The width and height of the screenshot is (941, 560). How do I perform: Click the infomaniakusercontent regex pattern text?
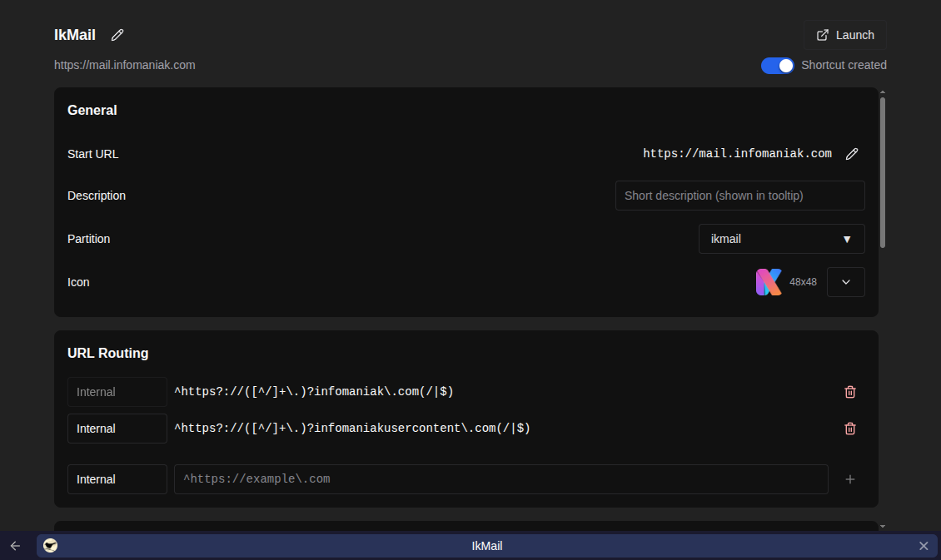click(x=352, y=428)
